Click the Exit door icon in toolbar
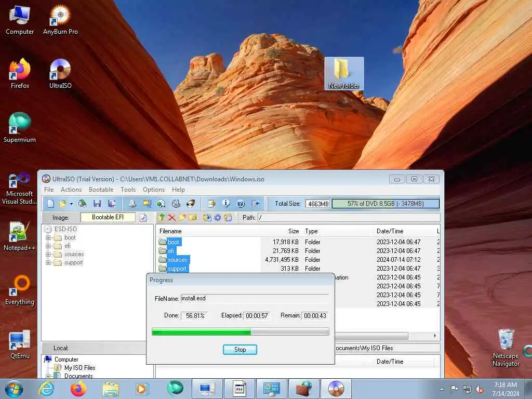 pyautogui.click(x=256, y=204)
